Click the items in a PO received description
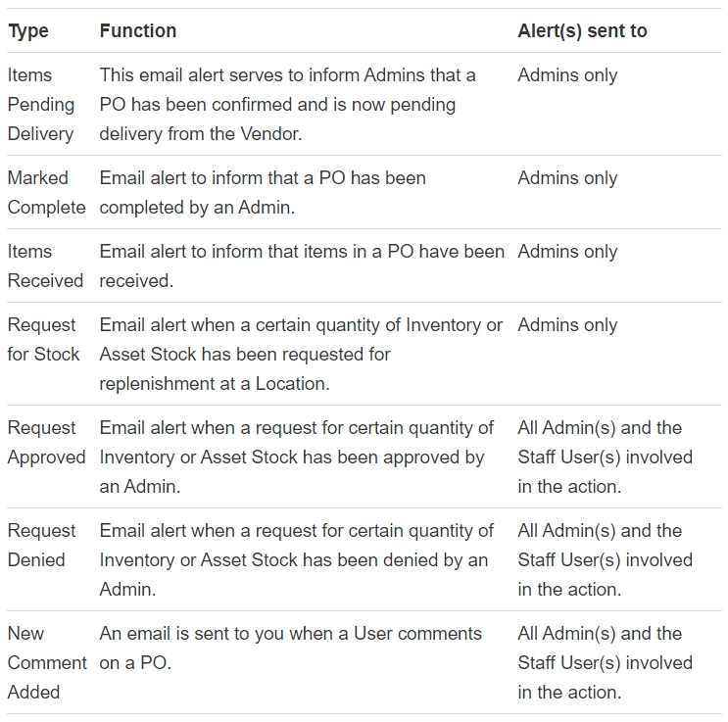 coord(301,265)
